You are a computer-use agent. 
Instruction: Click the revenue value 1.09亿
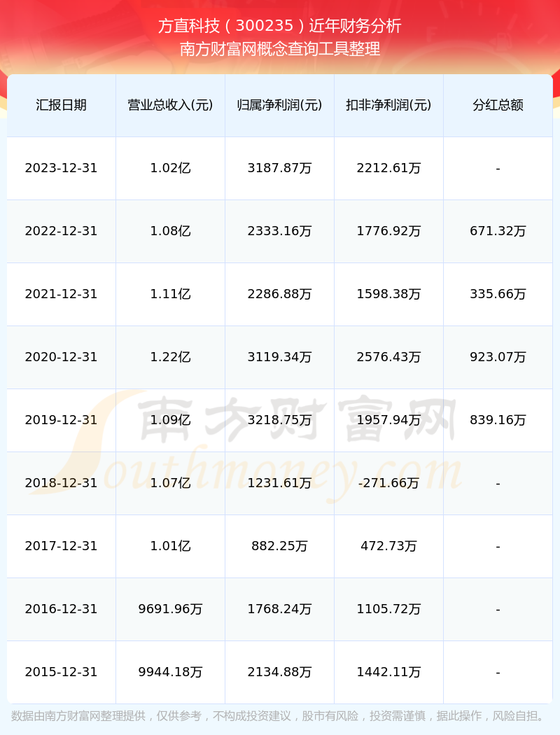pyautogui.click(x=171, y=420)
